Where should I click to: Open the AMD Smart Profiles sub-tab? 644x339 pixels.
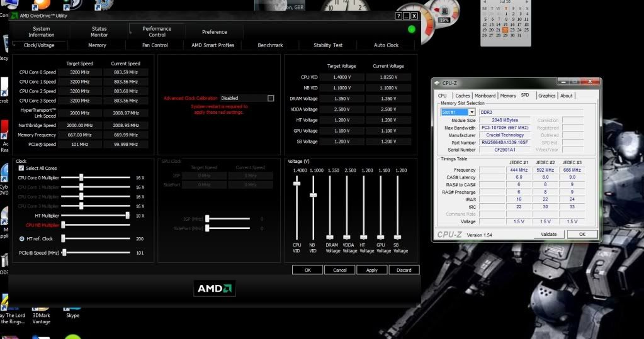pos(213,45)
